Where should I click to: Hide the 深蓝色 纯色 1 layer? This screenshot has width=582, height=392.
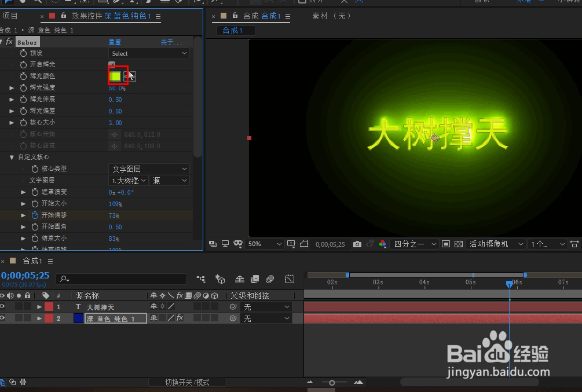point(2,318)
